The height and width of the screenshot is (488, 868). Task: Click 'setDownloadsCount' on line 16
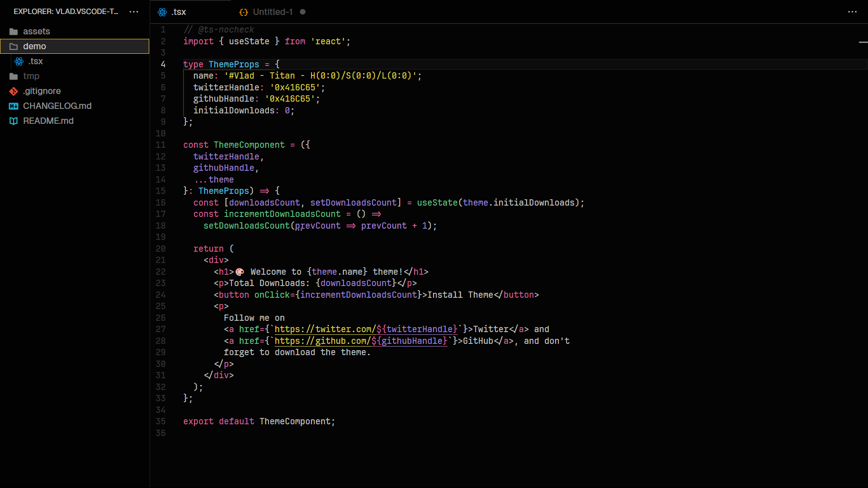point(353,203)
